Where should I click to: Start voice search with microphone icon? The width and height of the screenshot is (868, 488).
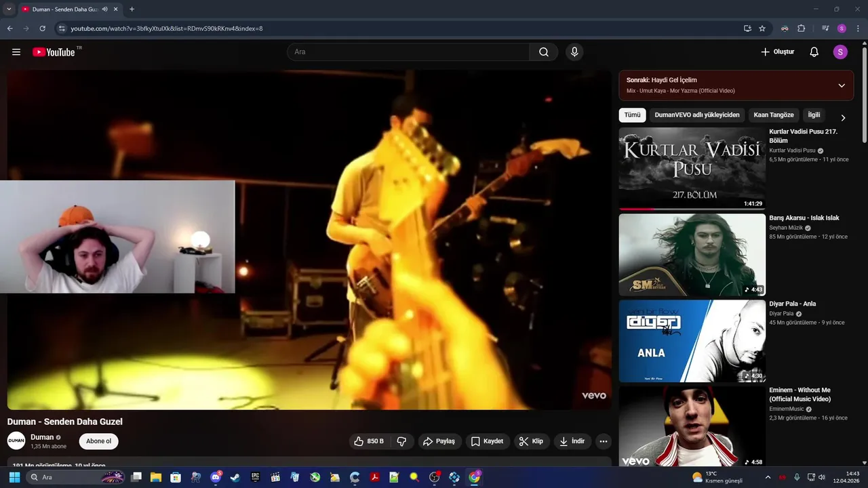pos(574,52)
